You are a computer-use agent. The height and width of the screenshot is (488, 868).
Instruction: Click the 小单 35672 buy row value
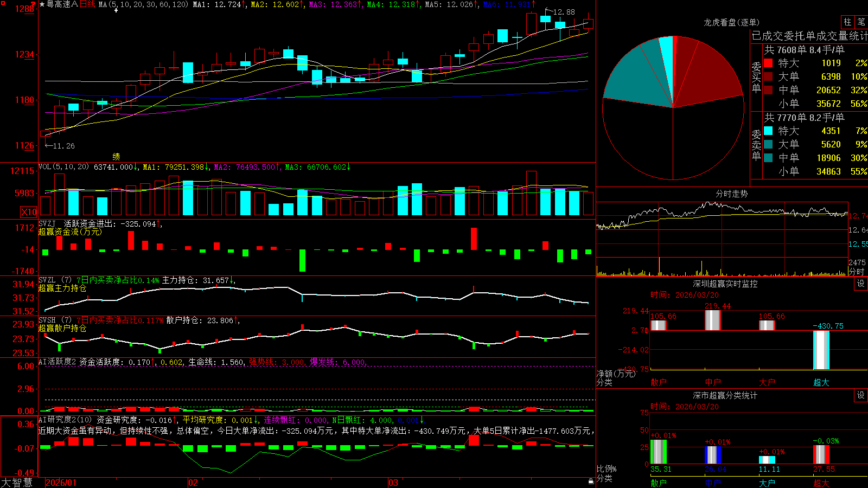828,104
